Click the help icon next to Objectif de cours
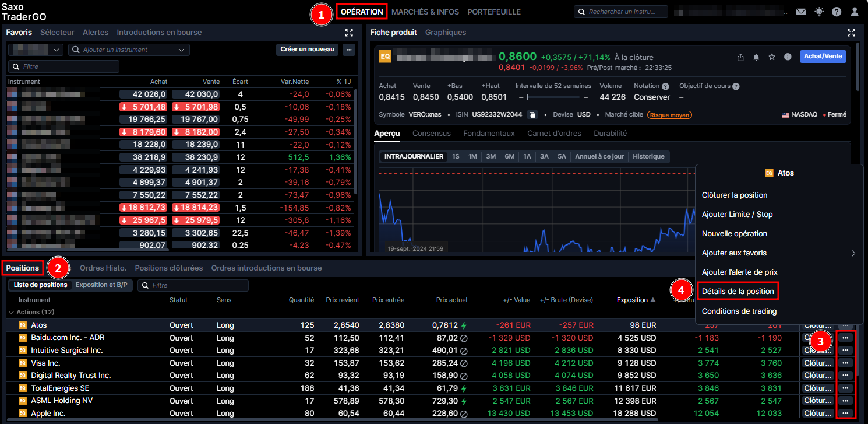This screenshot has width=868, height=424. [x=736, y=86]
